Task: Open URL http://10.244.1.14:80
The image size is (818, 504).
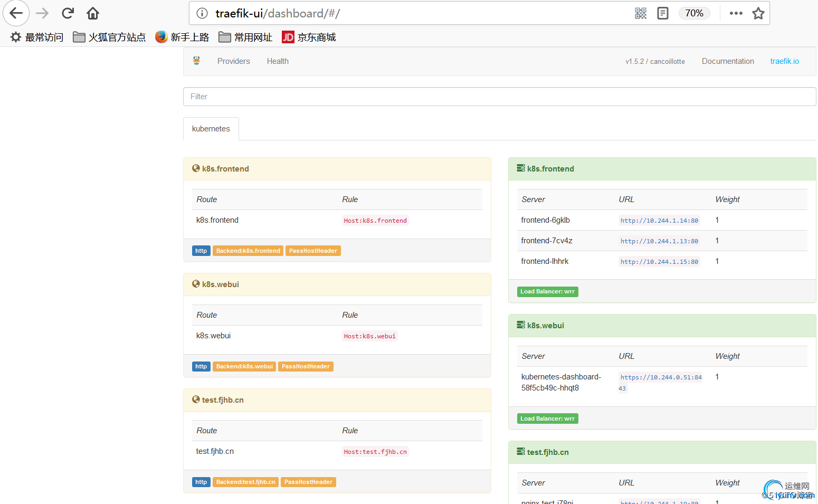Action: [659, 221]
